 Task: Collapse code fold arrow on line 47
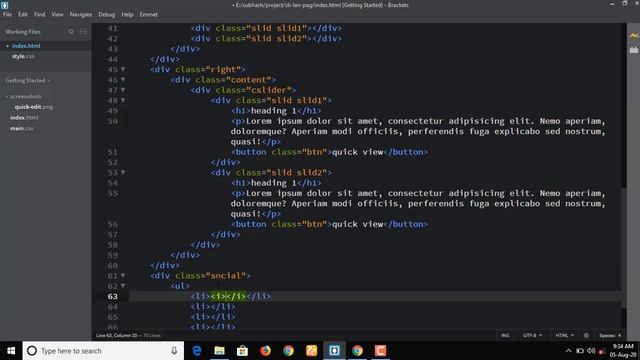pos(123,90)
